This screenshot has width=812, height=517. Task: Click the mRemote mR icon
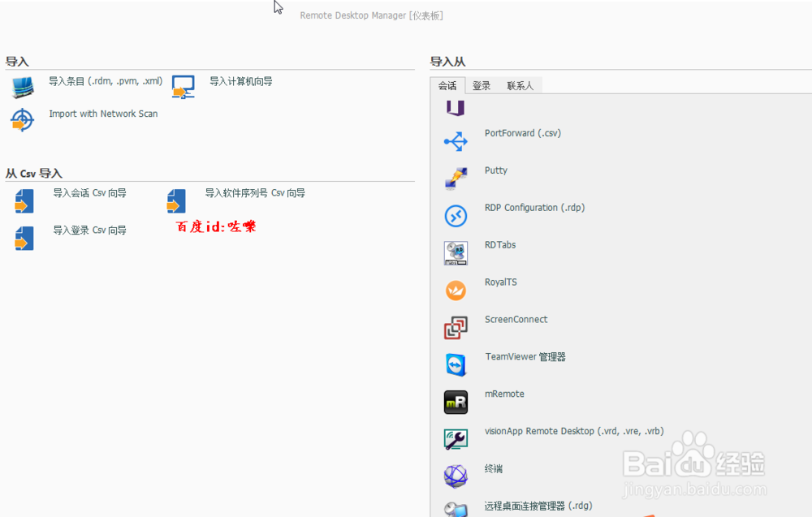coord(456,402)
